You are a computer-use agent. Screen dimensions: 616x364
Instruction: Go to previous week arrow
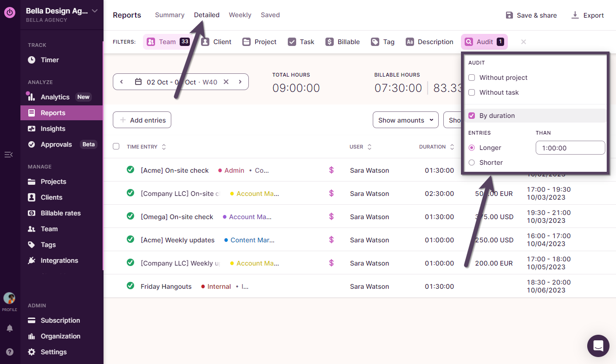tap(122, 82)
